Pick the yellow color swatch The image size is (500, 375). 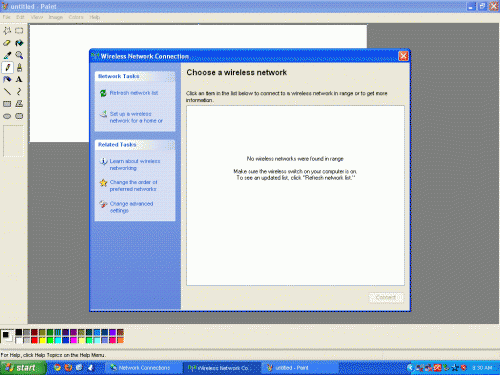[x=42, y=340]
